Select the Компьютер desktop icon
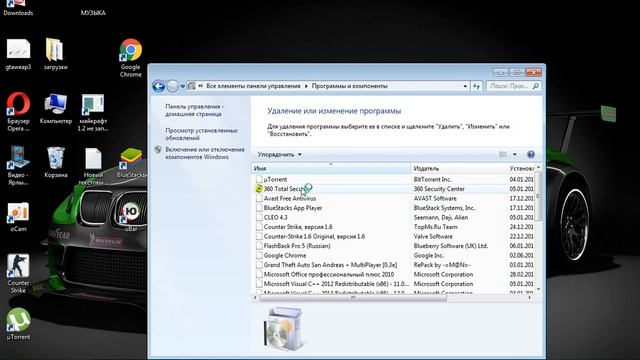This screenshot has height=360, width=640. coord(56,108)
